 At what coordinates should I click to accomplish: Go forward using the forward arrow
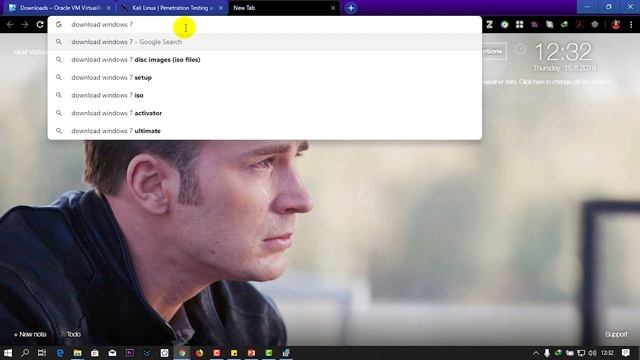pyautogui.click(x=25, y=24)
